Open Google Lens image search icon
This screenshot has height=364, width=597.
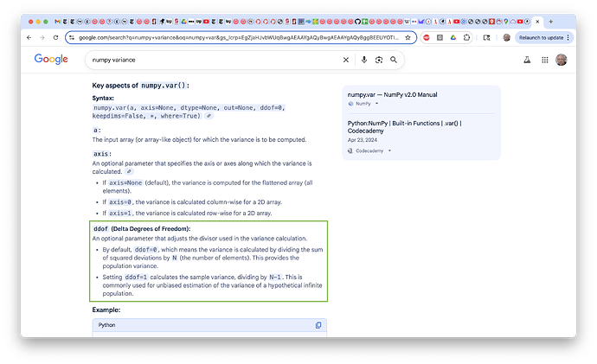[379, 60]
